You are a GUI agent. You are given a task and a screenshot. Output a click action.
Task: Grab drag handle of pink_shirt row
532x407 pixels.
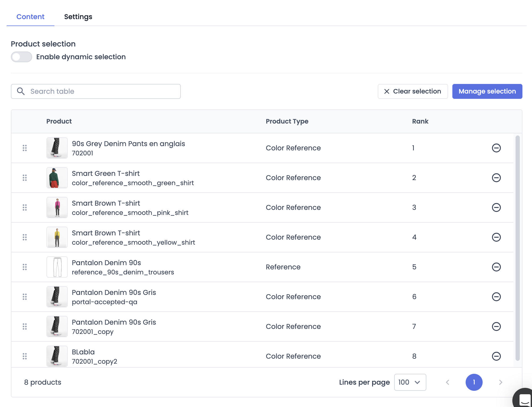click(25, 207)
